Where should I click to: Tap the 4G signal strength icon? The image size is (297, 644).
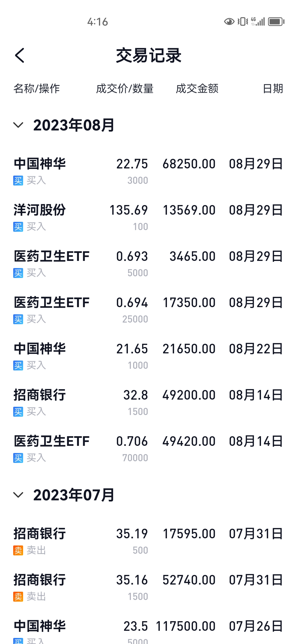click(258, 21)
